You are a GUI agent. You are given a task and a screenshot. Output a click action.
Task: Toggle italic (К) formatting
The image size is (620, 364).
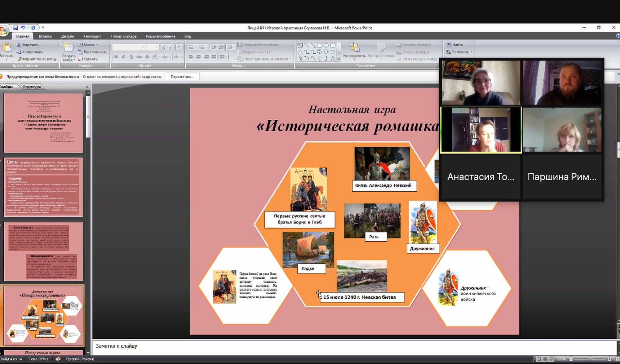point(123,57)
